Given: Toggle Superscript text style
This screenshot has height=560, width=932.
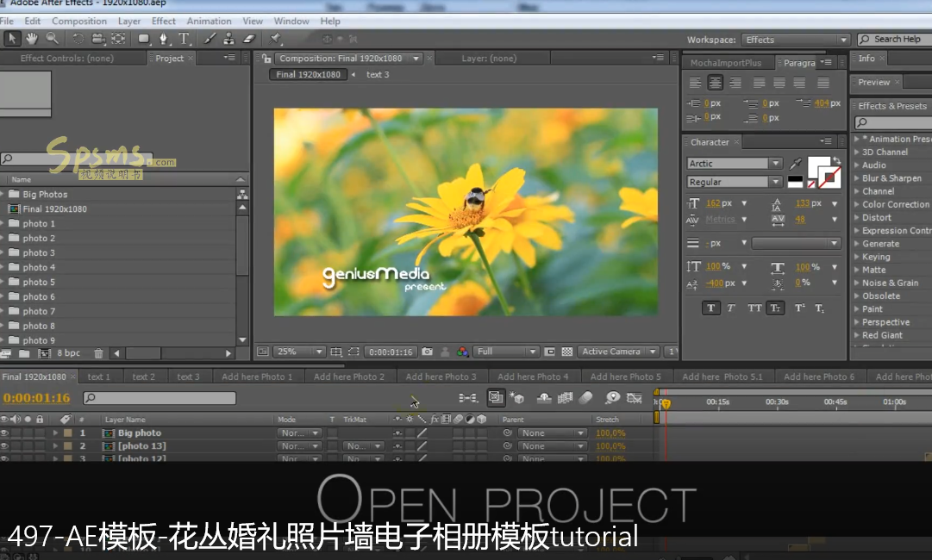Looking at the screenshot, I should [x=800, y=308].
